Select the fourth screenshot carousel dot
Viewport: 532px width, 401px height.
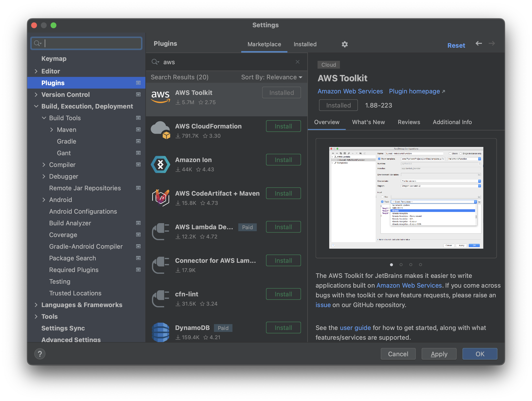click(420, 265)
